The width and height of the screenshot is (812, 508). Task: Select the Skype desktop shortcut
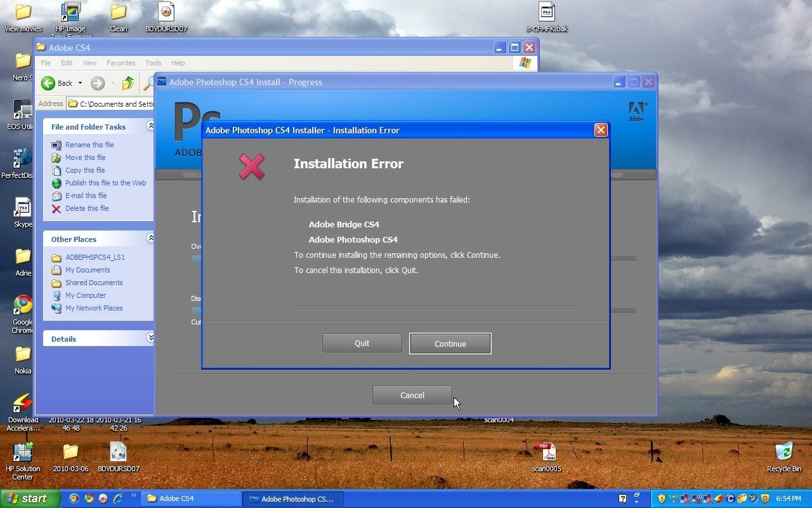[23, 213]
